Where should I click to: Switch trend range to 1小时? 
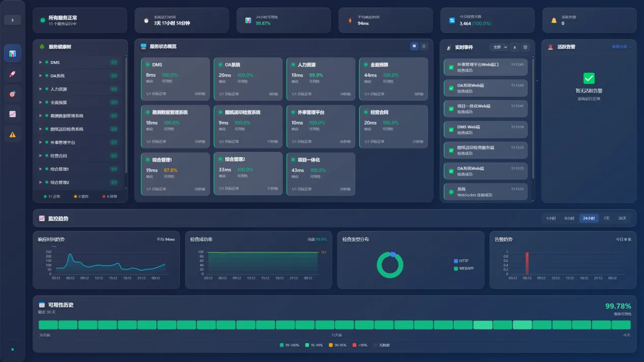point(551,218)
